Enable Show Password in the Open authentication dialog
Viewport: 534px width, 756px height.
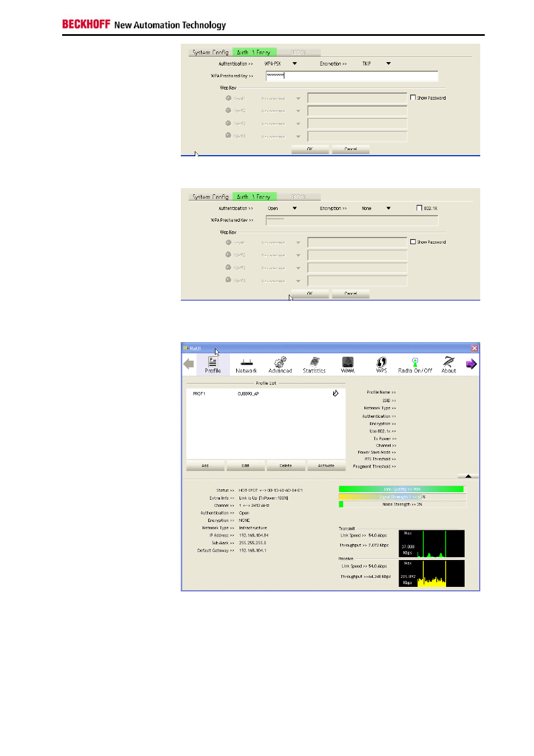tap(413, 242)
